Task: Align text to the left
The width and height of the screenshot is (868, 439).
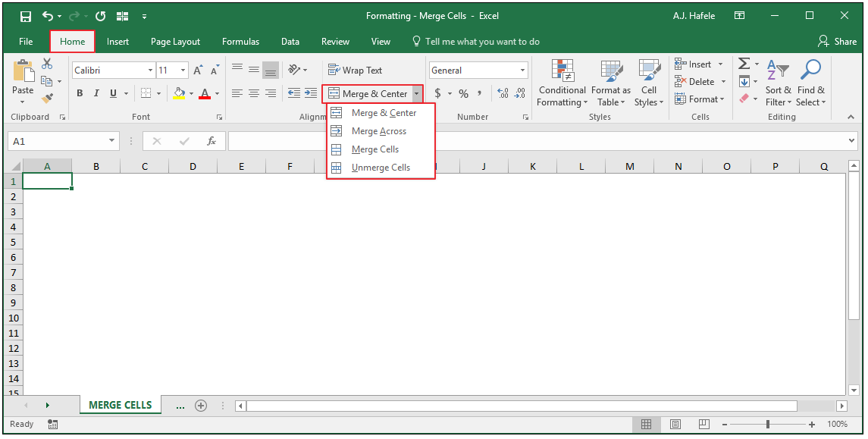Action: pos(237,93)
